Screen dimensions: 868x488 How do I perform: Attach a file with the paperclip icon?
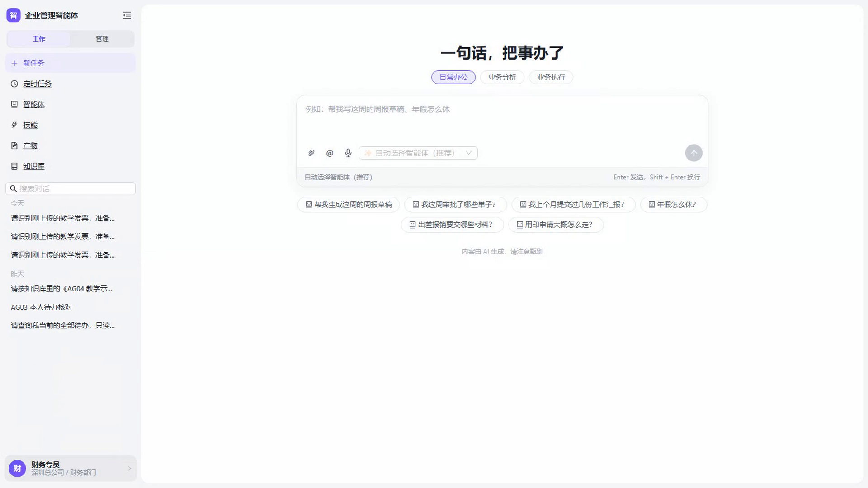pyautogui.click(x=311, y=153)
